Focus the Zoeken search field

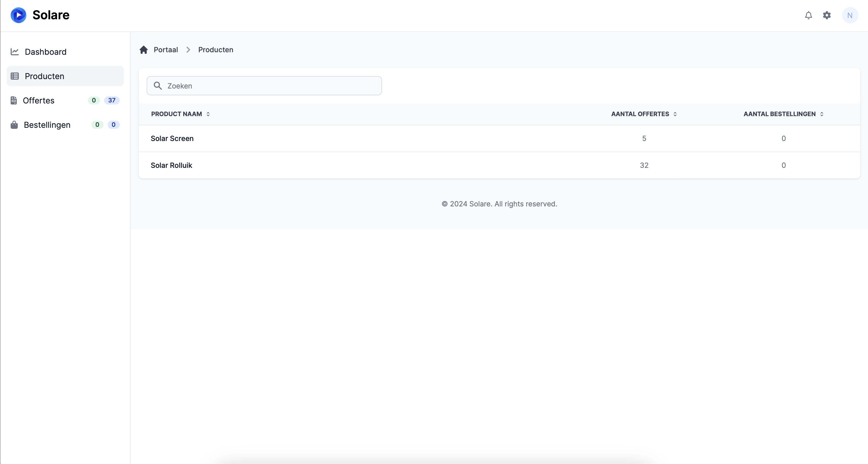coord(264,85)
